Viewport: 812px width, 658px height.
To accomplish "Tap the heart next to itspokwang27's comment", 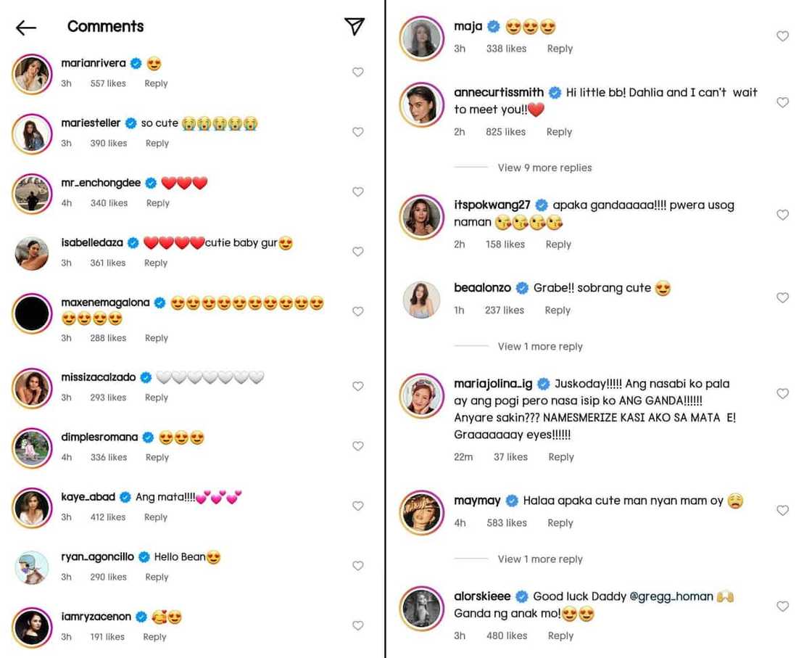I will [x=783, y=215].
